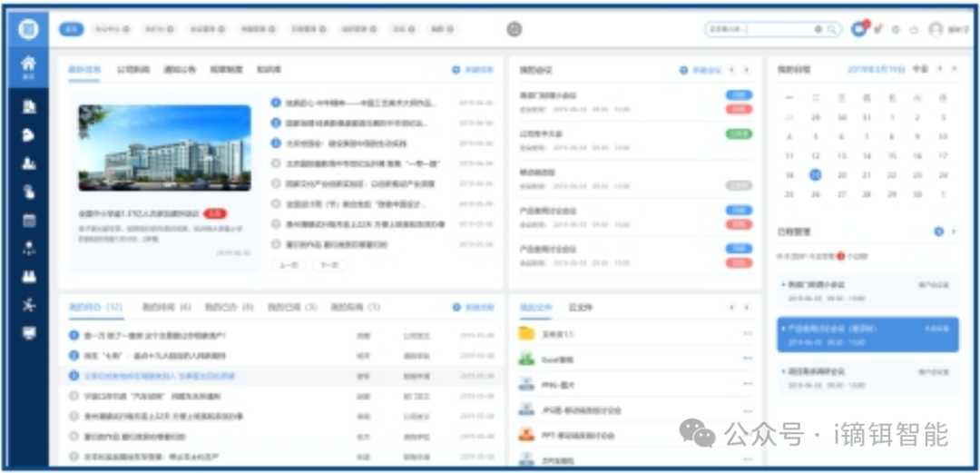Open the org chart icon in the sidebar

29,248
